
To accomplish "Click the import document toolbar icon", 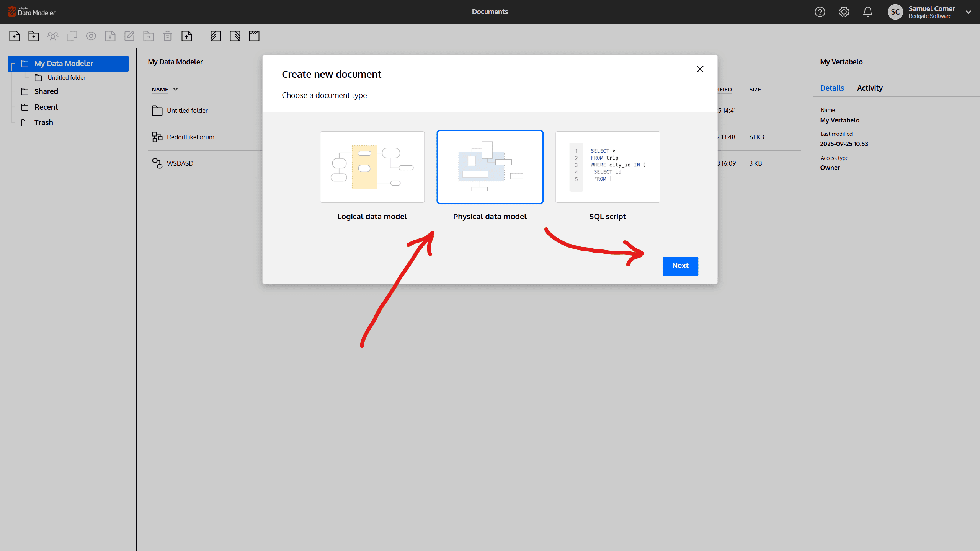I will pyautogui.click(x=187, y=36).
